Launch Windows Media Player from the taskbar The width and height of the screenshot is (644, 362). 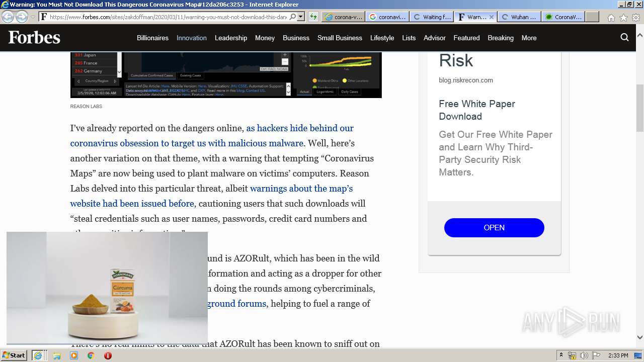pyautogui.click(x=74, y=355)
